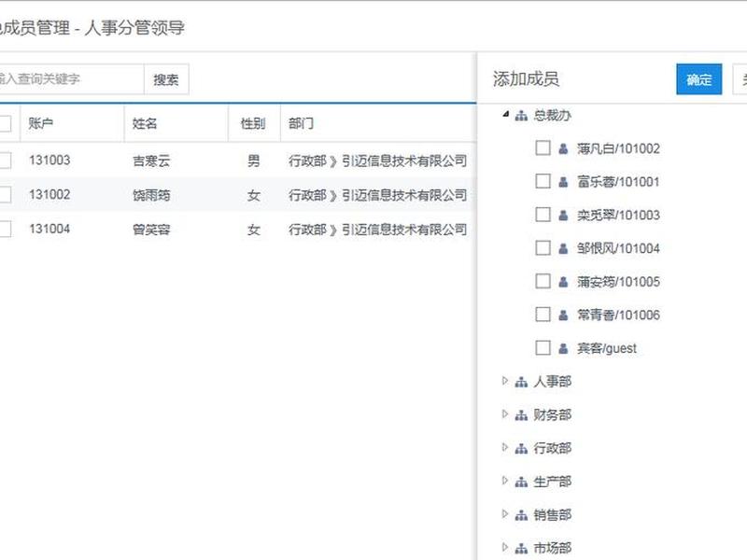
Task: Select the 行政部 tree label
Action: 552,449
